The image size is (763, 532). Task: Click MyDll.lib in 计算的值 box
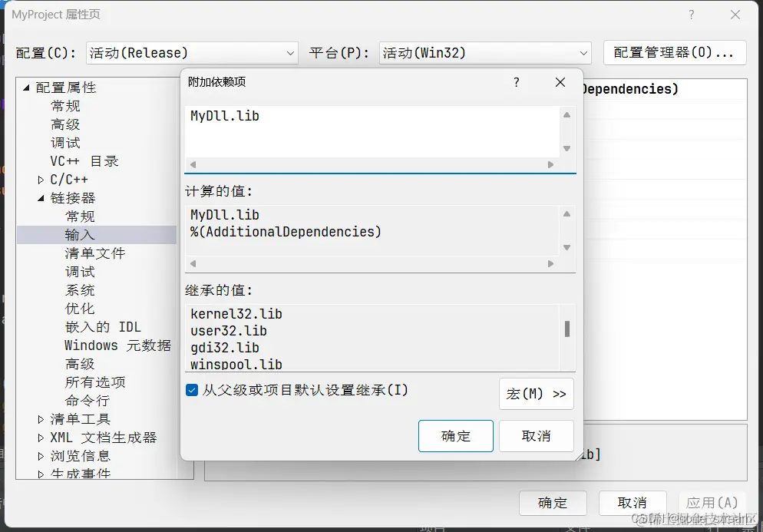pos(225,215)
